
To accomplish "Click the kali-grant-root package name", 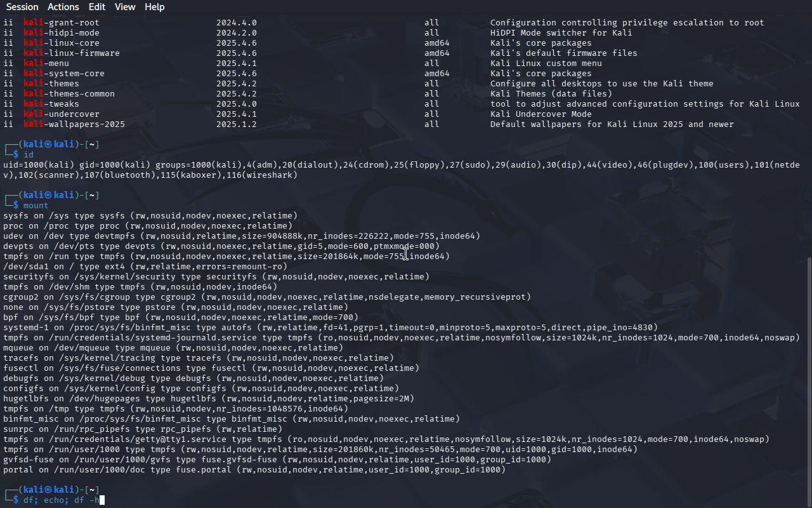I will [x=62, y=23].
